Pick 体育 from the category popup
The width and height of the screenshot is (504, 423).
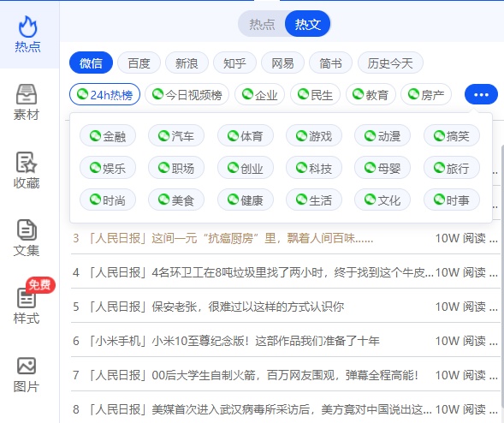point(246,136)
